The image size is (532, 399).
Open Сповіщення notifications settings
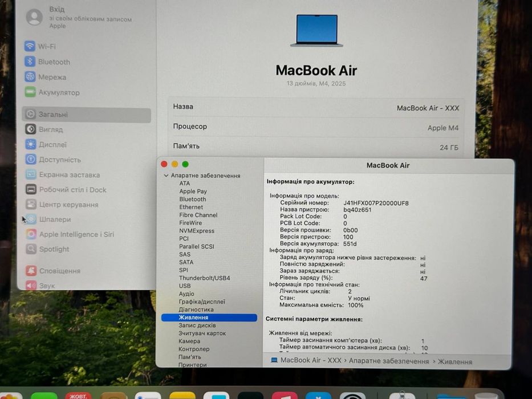coord(53,271)
